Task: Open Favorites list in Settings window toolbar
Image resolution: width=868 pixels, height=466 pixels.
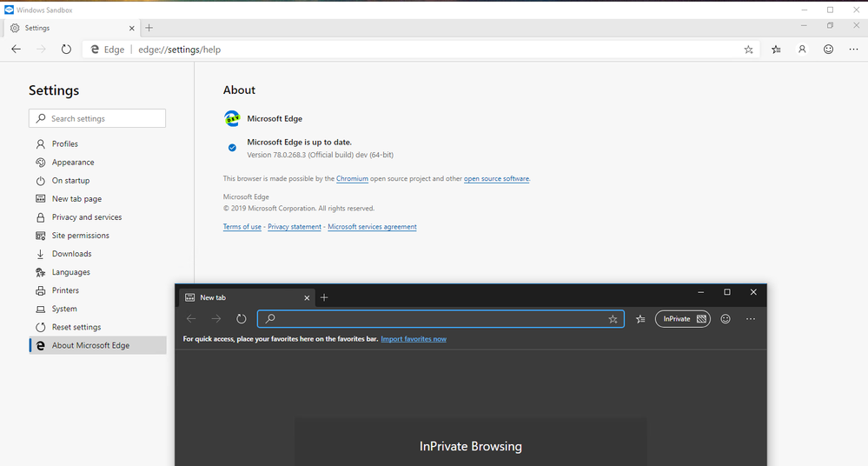Action: 776,50
